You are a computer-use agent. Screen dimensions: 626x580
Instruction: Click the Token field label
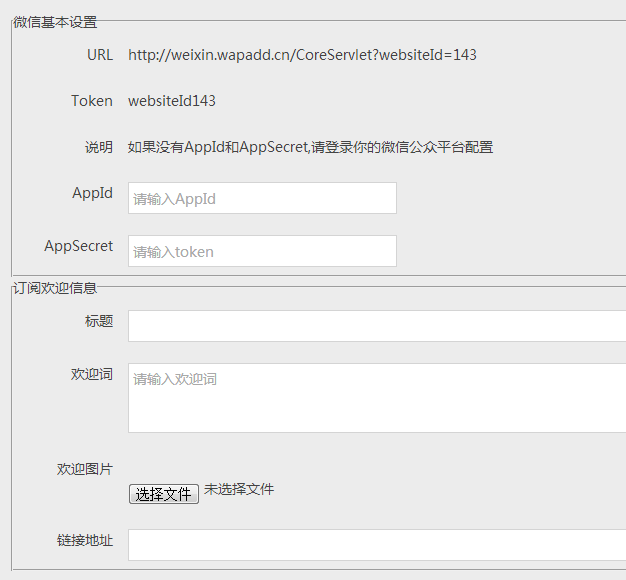pyautogui.click(x=92, y=101)
